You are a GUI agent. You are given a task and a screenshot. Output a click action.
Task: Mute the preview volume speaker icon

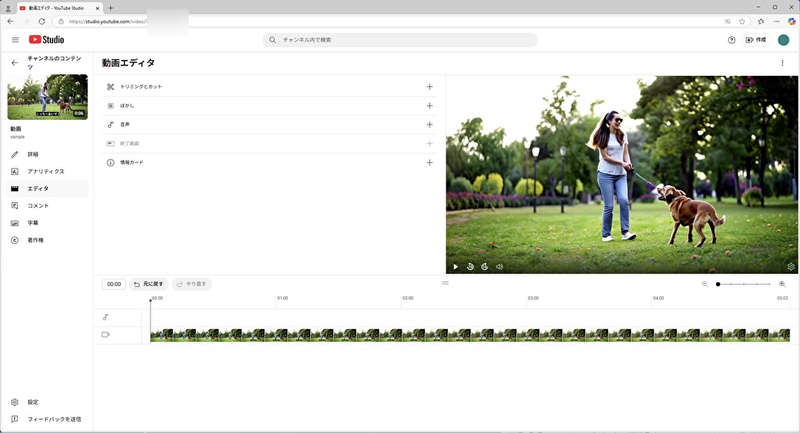pyautogui.click(x=499, y=267)
